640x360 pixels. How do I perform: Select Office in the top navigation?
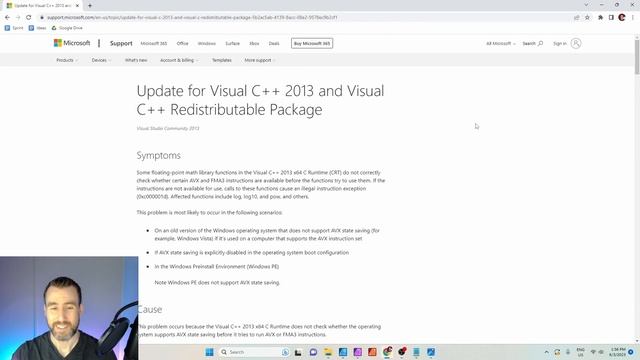(x=182, y=43)
